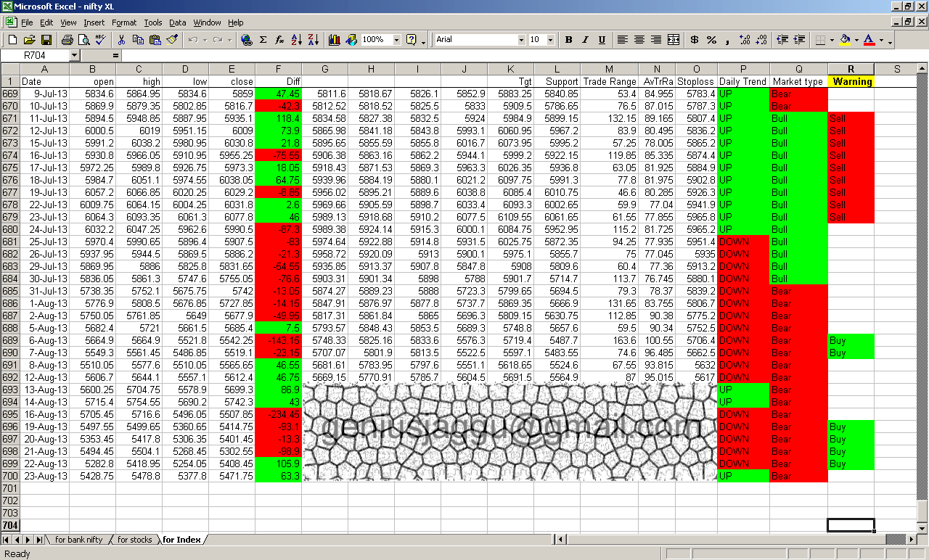Image resolution: width=929 pixels, height=560 pixels.
Task: Cut selection with the scissors icon
Action: [121, 40]
